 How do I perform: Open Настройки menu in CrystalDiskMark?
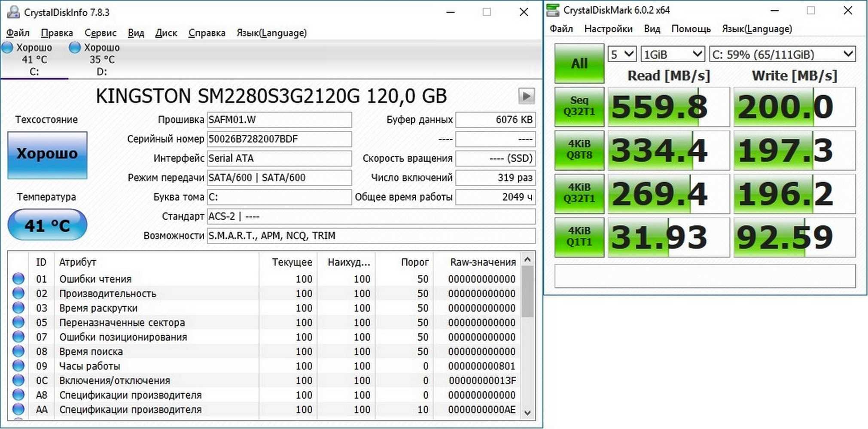[608, 29]
